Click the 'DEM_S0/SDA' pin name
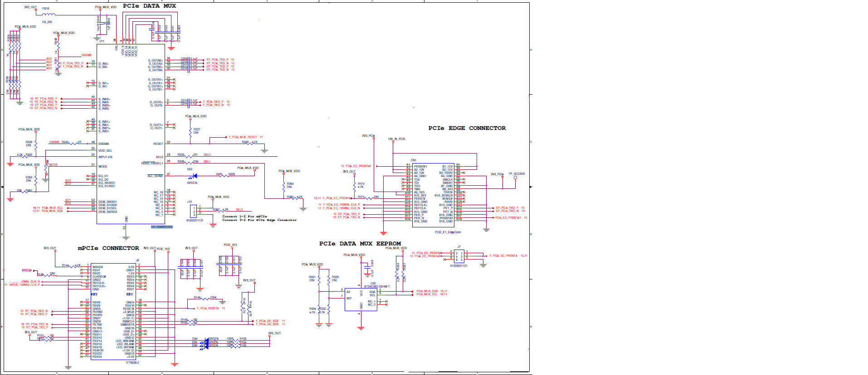Screen dimensions: 868x375 coord(108,212)
